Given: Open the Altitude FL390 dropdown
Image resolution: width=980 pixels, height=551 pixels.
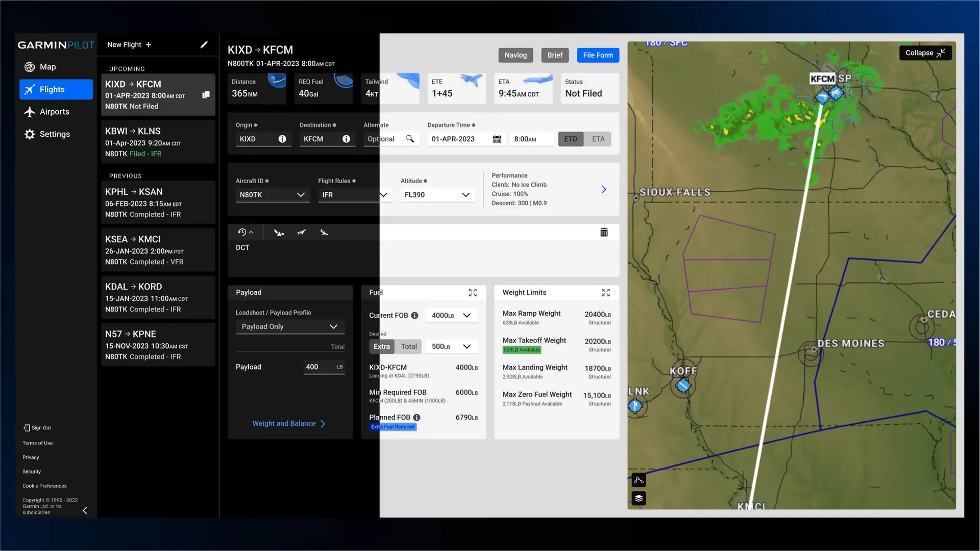Looking at the screenshot, I should [437, 195].
